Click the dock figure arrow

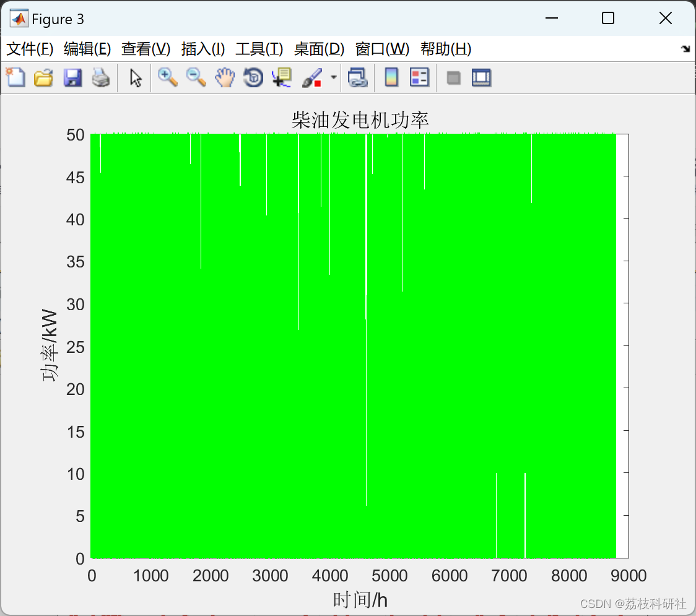point(685,49)
